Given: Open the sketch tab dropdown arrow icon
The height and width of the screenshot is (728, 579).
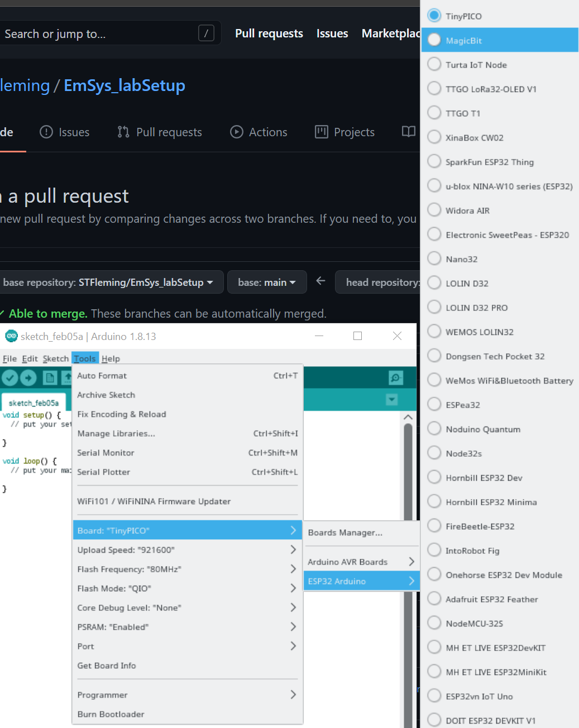Looking at the screenshot, I should click(x=392, y=399).
